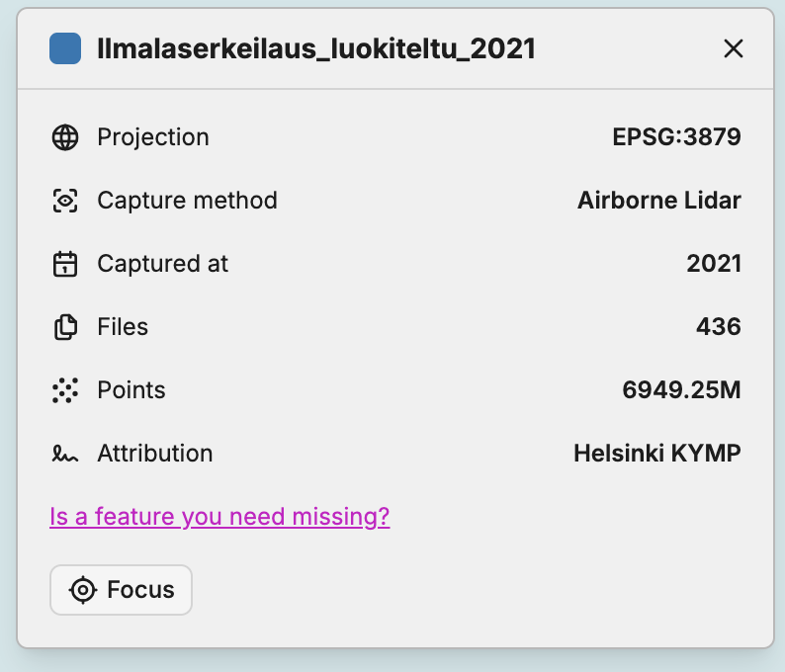
Task: Click the crosshair icon in Focus button
Action: 83,590
